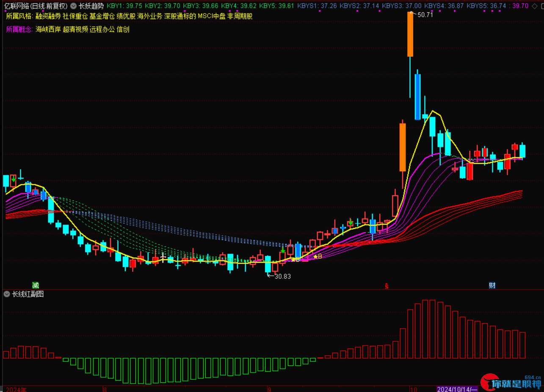This screenshot has width=544, height=392.
Task: Click the blue 财 event marker
Action: (x=492, y=285)
